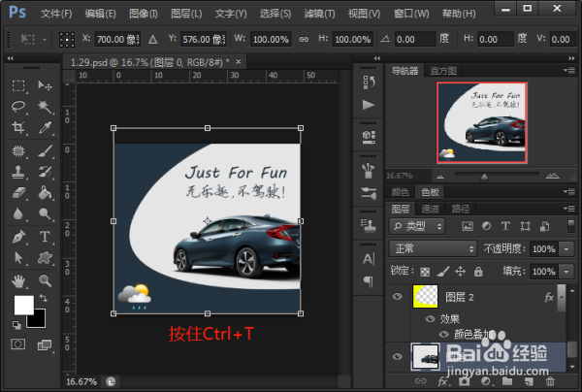Open the 不透明度 opacity slider dropdown
Viewport: 582px width, 392px height.
tap(566, 248)
